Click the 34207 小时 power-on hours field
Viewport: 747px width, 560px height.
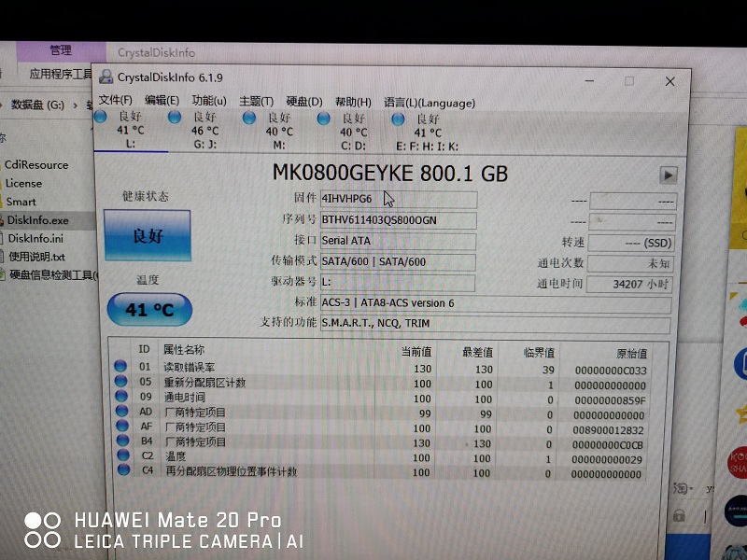point(629,285)
